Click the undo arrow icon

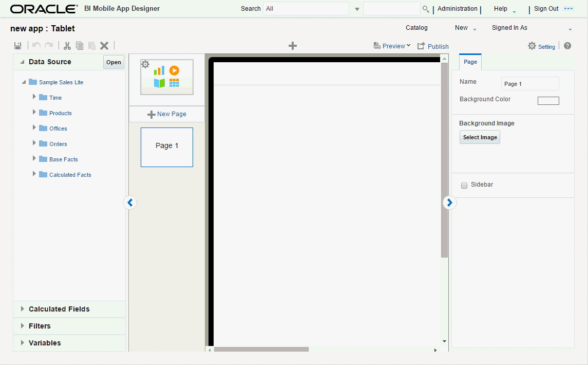coord(36,45)
